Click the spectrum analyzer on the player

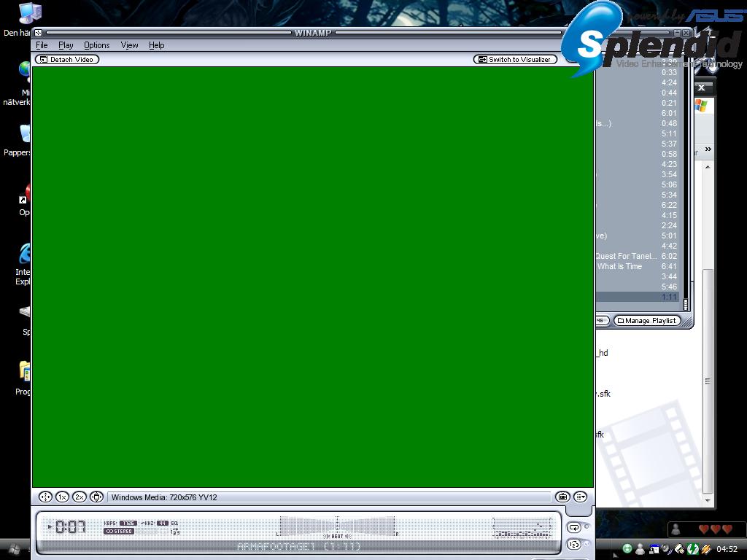point(523,528)
